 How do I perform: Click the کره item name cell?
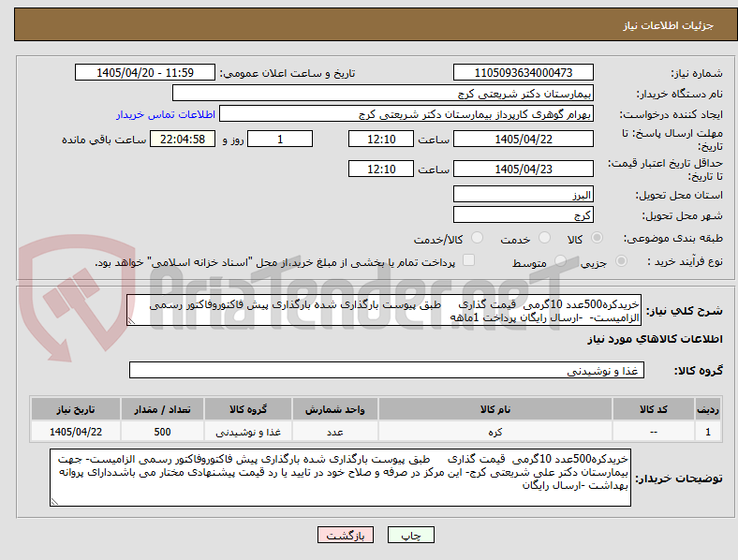(495, 432)
